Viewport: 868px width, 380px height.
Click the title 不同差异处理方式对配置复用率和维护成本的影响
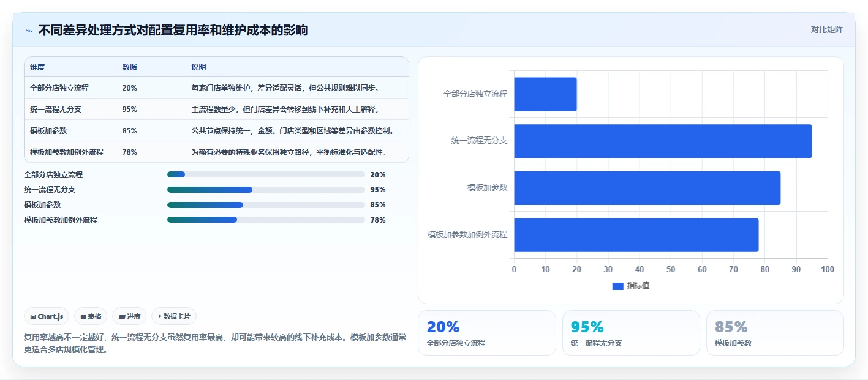173,30
